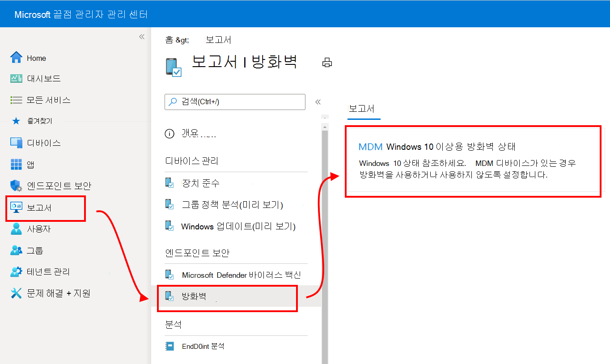The width and height of the screenshot is (610, 364).
Task: Click Microsoft 끝점 관리자 관리 센터 header title
Action: pyautogui.click(x=81, y=15)
